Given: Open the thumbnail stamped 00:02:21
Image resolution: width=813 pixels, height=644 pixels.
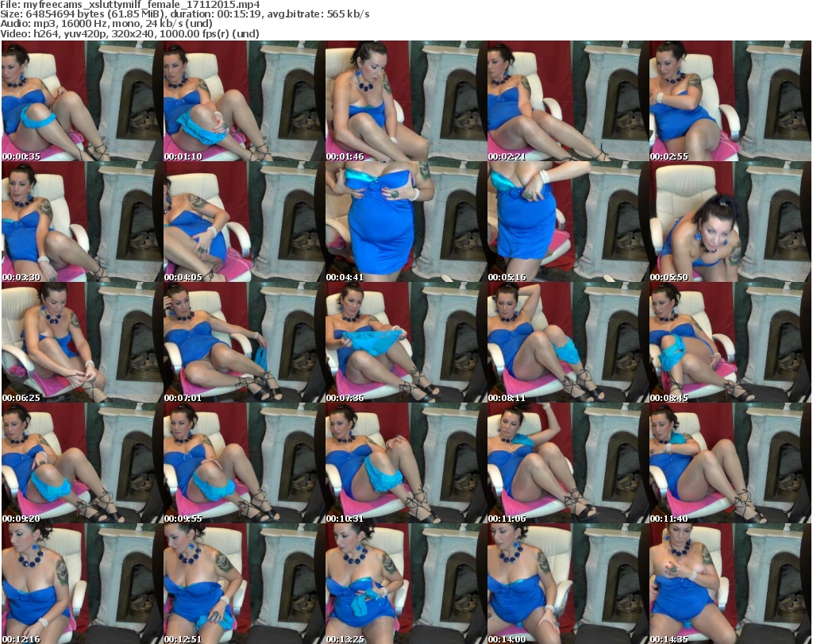Looking at the screenshot, I should tap(568, 101).
